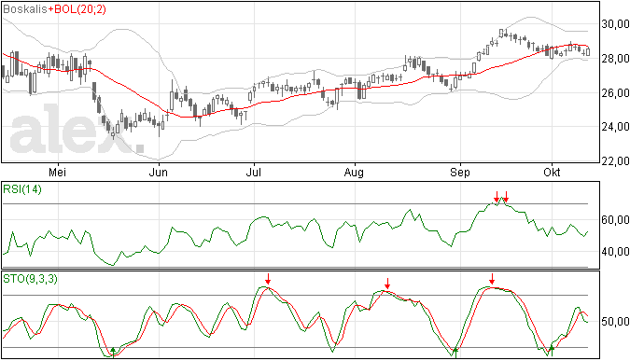The width and height of the screenshot is (644, 361).
Task: Select the 50,00 stochastic axis value
Action: 616,322
